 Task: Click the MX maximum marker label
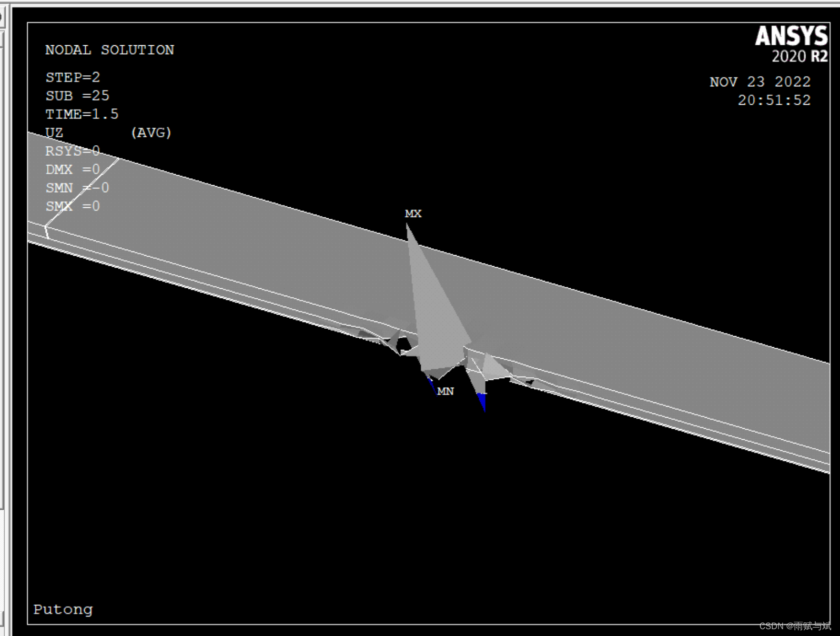pos(413,214)
